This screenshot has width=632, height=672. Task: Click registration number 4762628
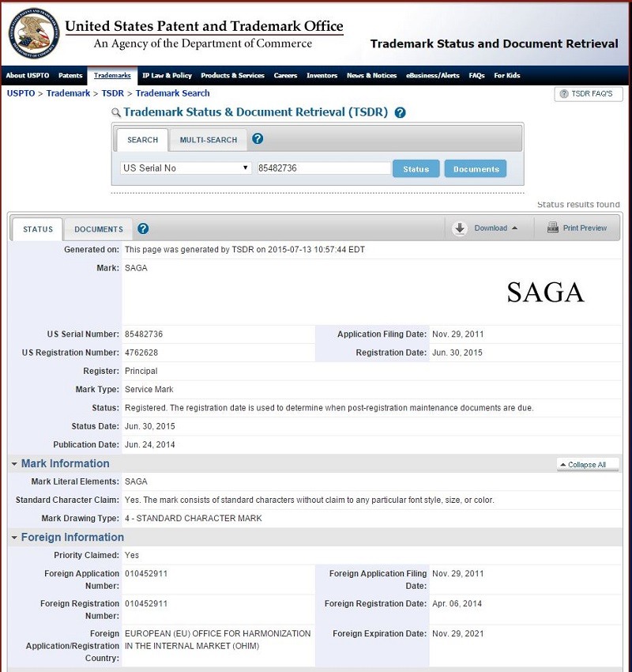141,353
